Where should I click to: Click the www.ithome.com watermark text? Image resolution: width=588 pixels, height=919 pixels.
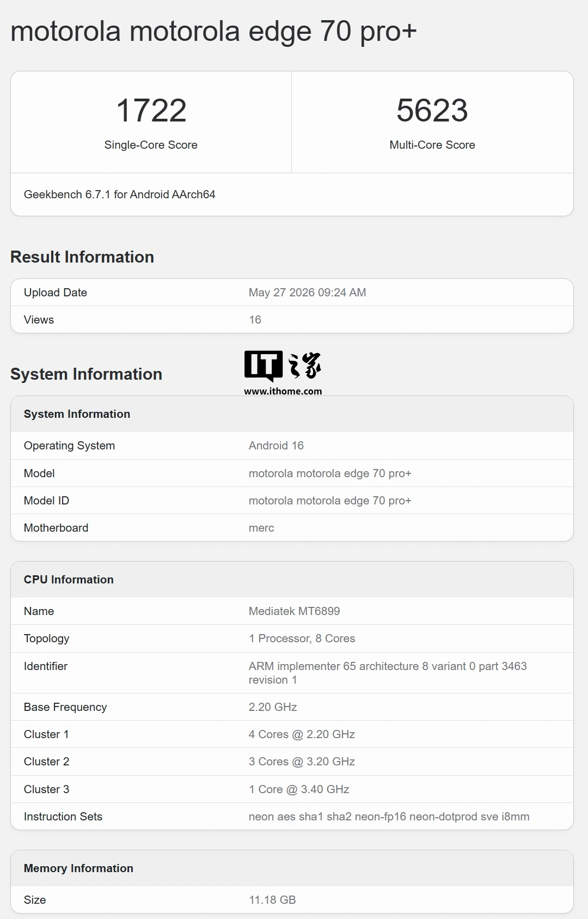pyautogui.click(x=283, y=391)
